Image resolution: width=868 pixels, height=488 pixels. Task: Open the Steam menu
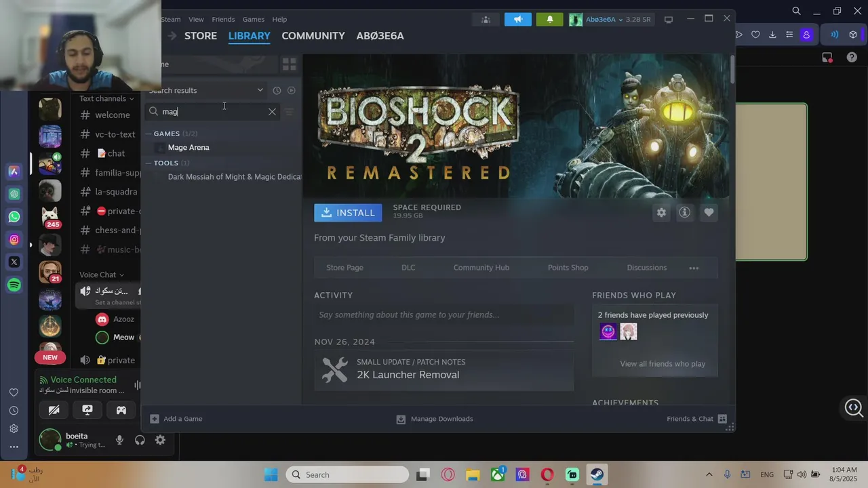coord(171,20)
